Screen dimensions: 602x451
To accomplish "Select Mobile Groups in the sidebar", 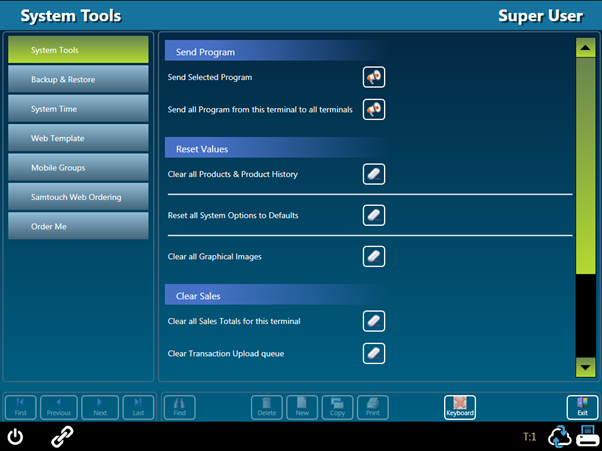I will 78,168.
